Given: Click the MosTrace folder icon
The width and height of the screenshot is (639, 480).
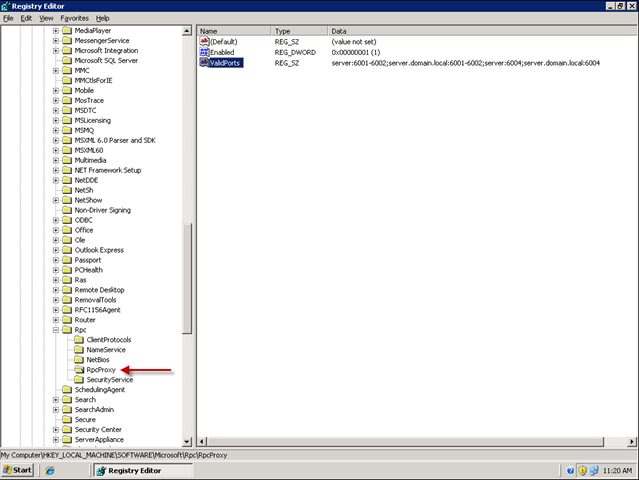Looking at the screenshot, I should pyautogui.click(x=67, y=100).
